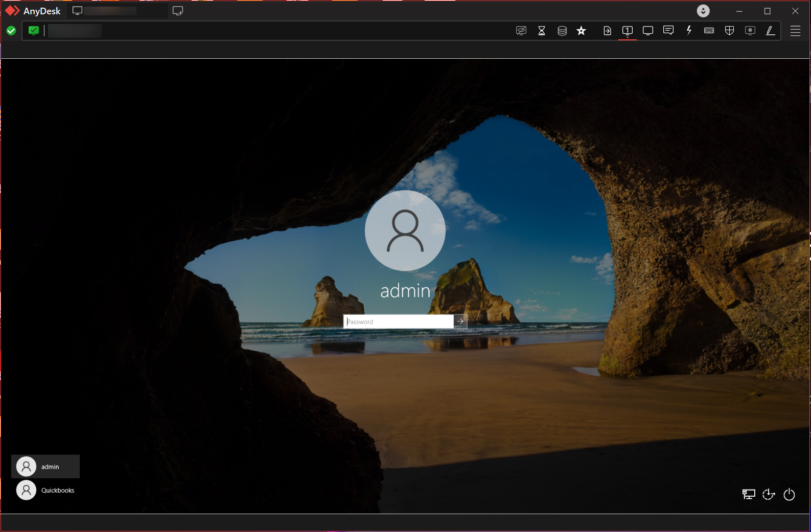This screenshot has height=532, width=811.
Task: Submit password with the arrow button
Action: point(460,321)
